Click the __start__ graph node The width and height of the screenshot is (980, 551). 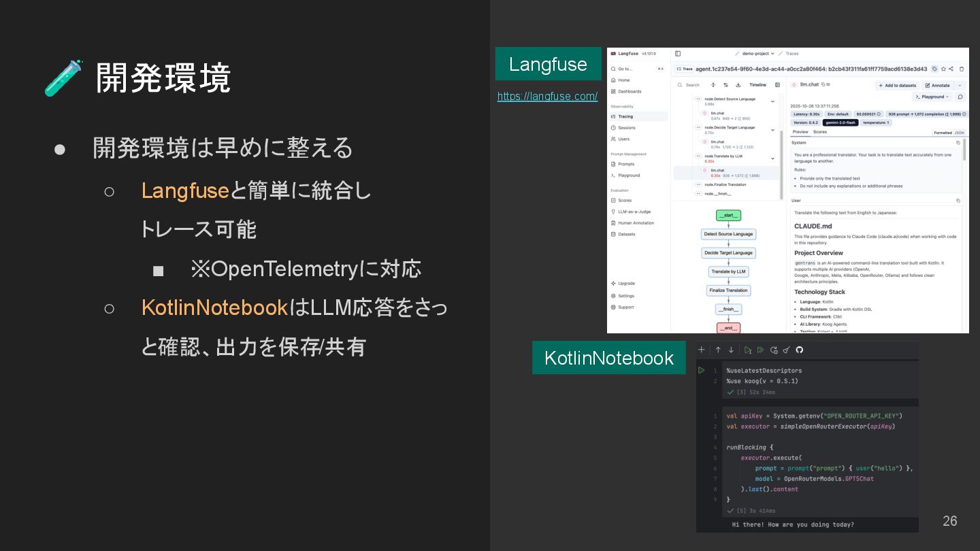pyautogui.click(x=728, y=215)
